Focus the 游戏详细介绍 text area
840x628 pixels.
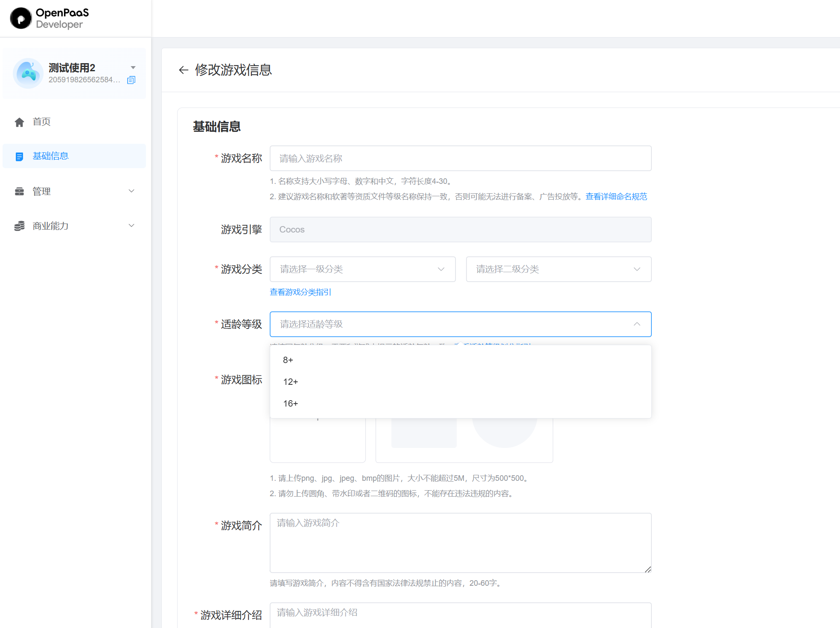[x=461, y=615]
